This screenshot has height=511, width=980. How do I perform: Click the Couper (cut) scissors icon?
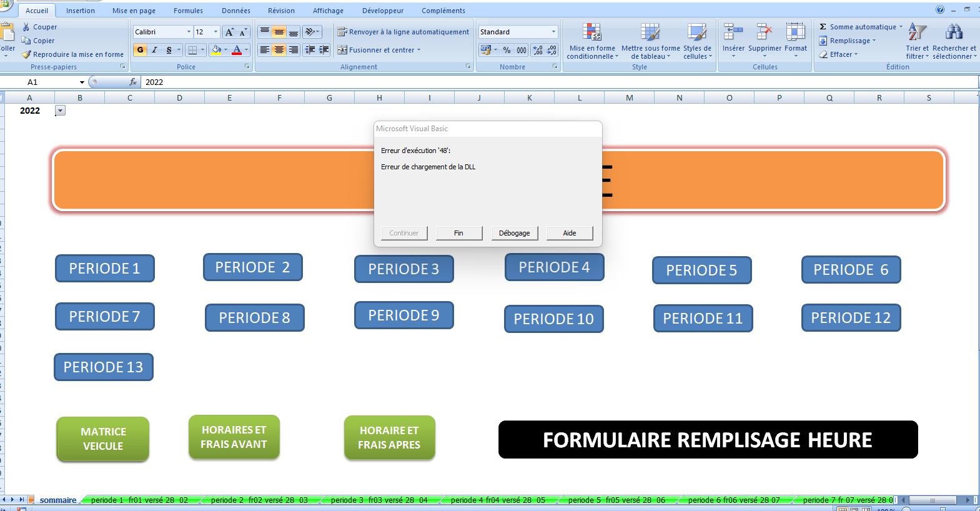pos(26,27)
